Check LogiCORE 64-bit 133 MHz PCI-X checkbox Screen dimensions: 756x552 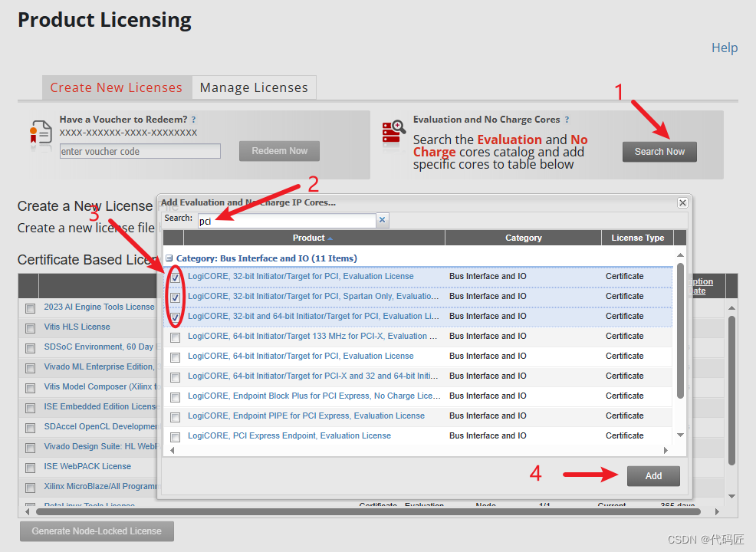point(175,337)
